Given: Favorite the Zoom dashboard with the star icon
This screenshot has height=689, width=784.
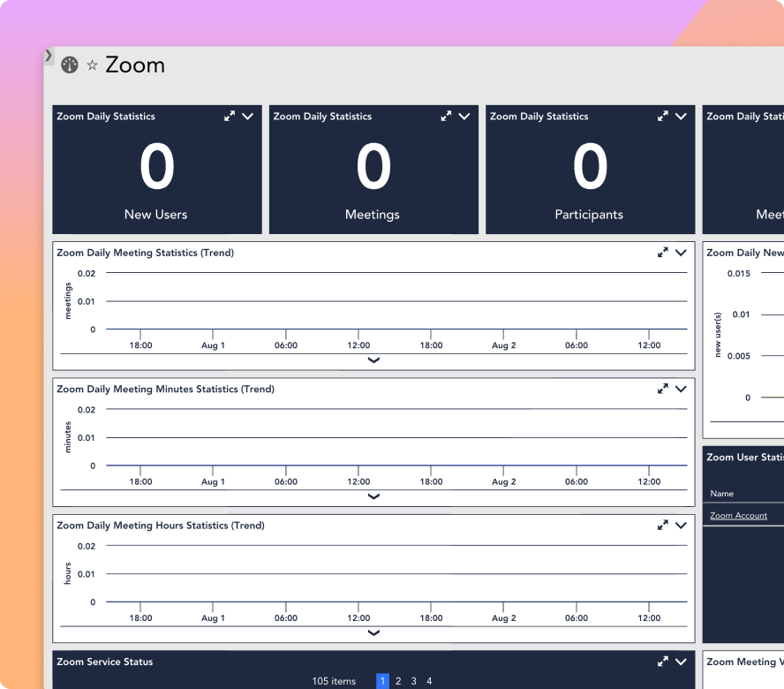Looking at the screenshot, I should point(92,65).
